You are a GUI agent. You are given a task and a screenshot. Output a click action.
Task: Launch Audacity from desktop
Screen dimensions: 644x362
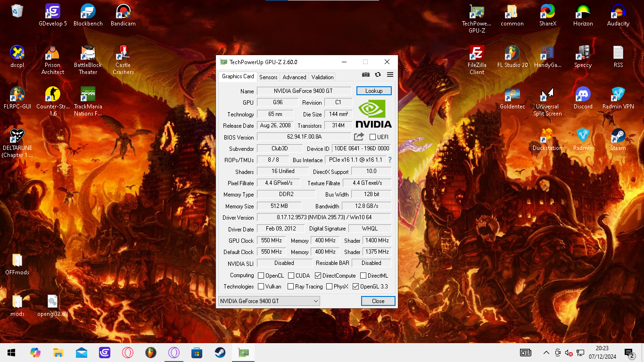pyautogui.click(x=618, y=15)
